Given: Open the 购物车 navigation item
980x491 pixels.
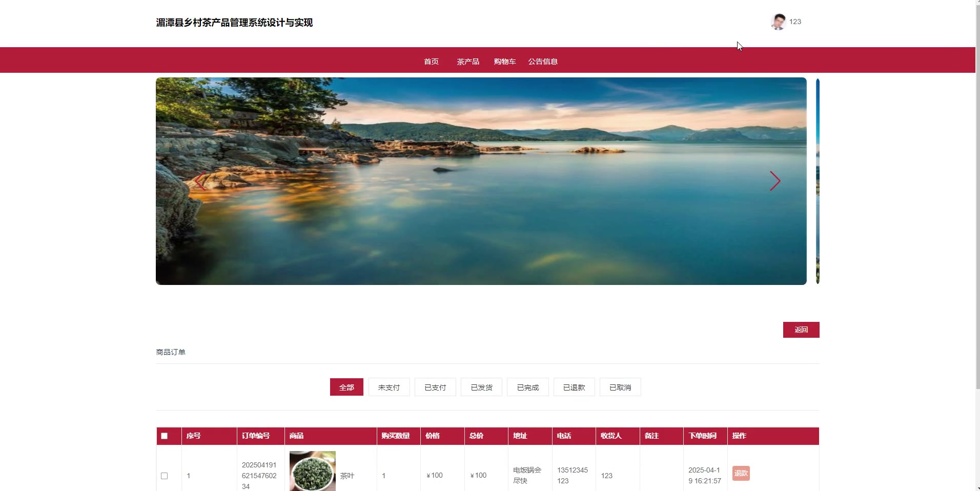Looking at the screenshot, I should [505, 62].
